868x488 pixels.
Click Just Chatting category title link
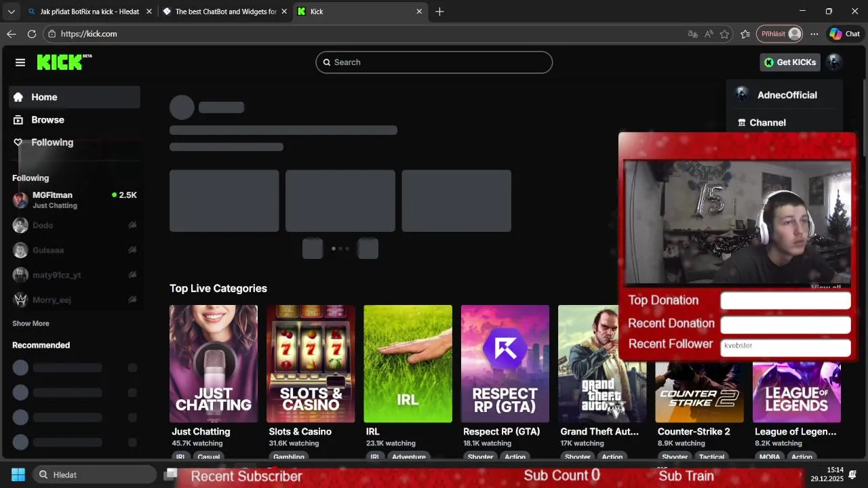(x=201, y=432)
